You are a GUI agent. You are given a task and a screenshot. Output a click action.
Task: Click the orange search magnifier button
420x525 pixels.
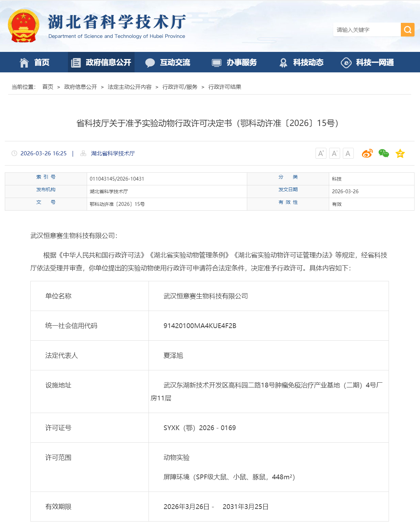(407, 30)
